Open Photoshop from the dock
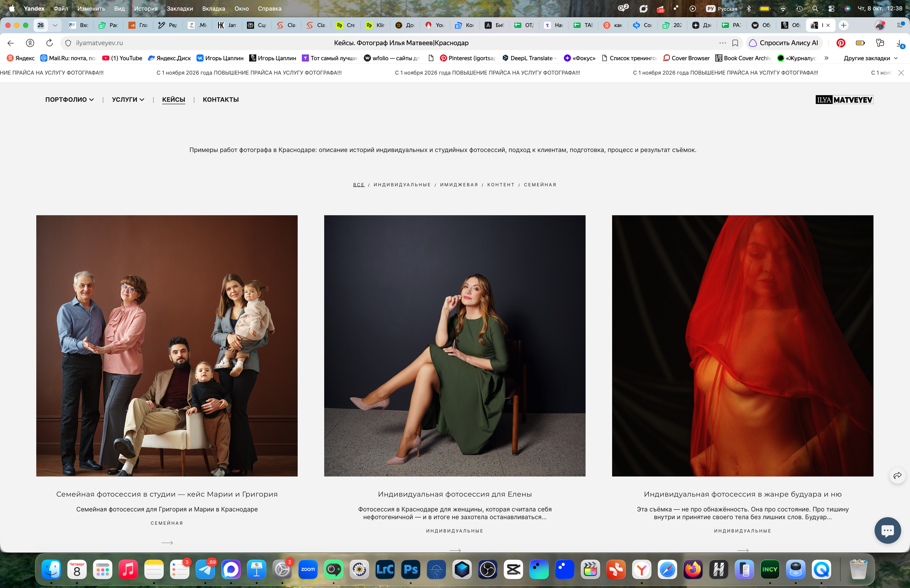Image resolution: width=910 pixels, height=588 pixels. click(x=411, y=570)
